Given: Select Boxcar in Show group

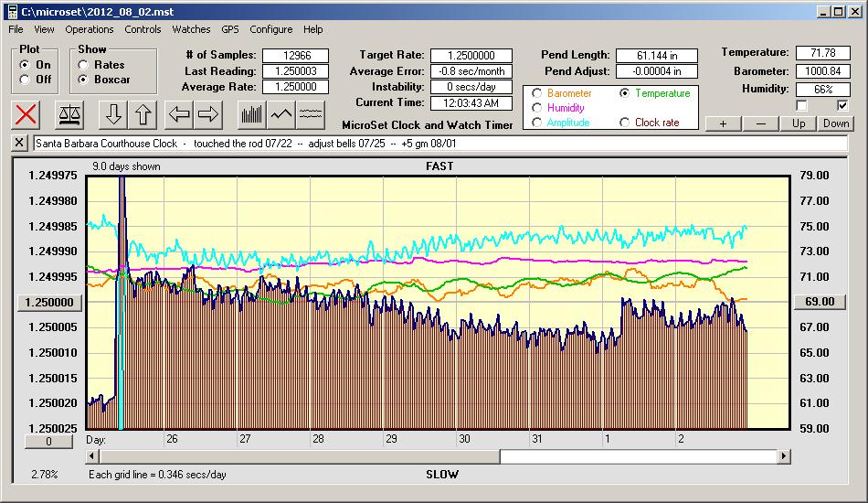Looking at the screenshot, I should click(x=83, y=80).
